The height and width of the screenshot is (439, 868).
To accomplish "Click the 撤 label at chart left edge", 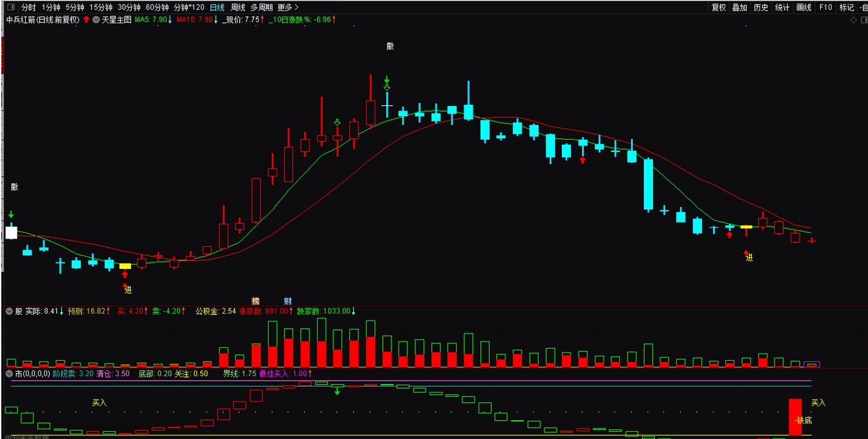I will 14,187.
